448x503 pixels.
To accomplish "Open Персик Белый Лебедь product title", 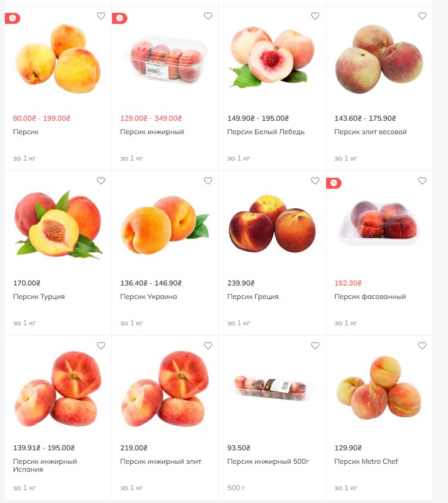I will (x=266, y=132).
